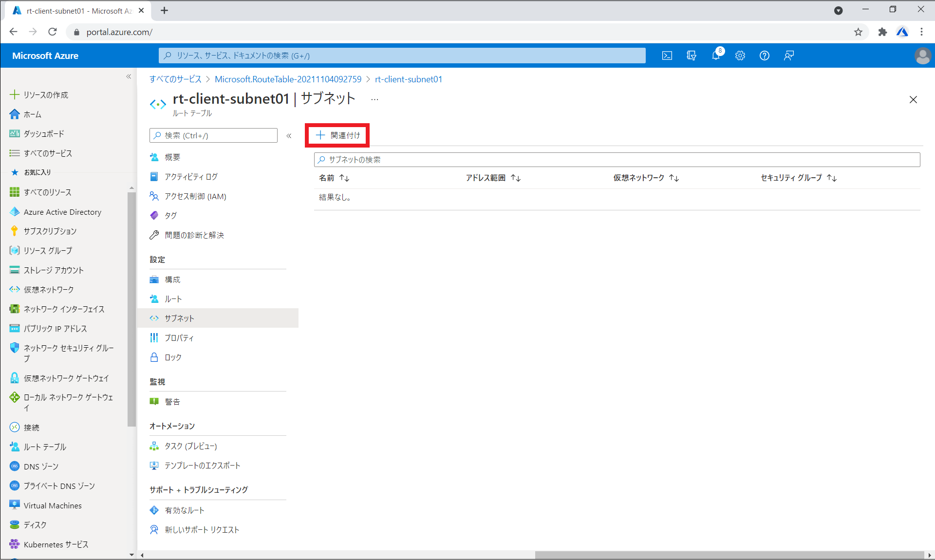Open ルート in the settings menu
This screenshot has width=935, height=560.
click(x=173, y=299)
